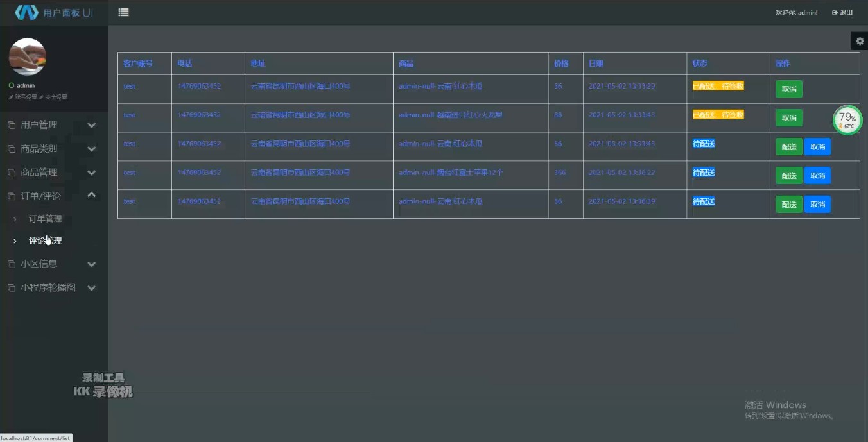Open 评论管理 submenu item

tap(45, 241)
